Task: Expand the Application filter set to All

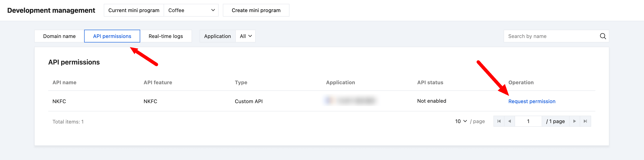Action: click(x=245, y=36)
